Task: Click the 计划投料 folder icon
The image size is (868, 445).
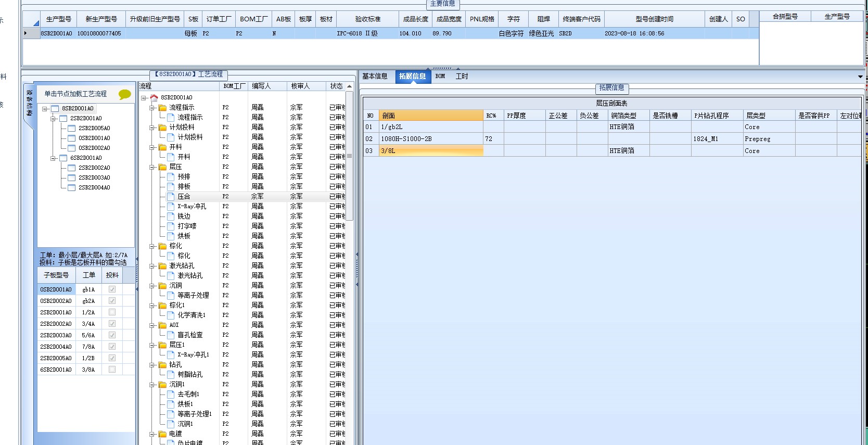Action: pos(163,127)
